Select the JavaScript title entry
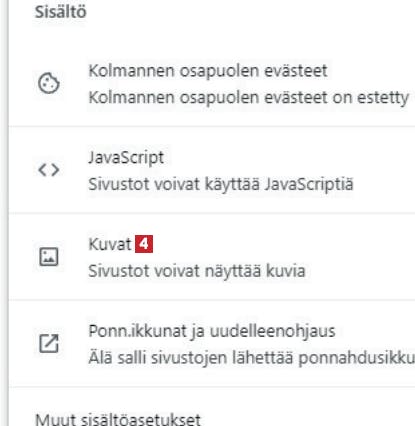 point(126,158)
